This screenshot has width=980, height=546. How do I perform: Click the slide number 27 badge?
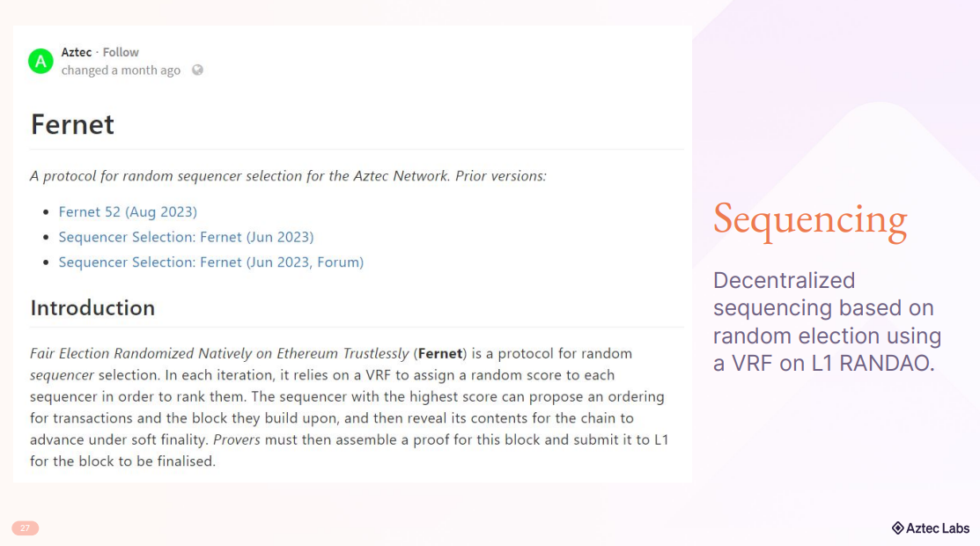[25, 528]
